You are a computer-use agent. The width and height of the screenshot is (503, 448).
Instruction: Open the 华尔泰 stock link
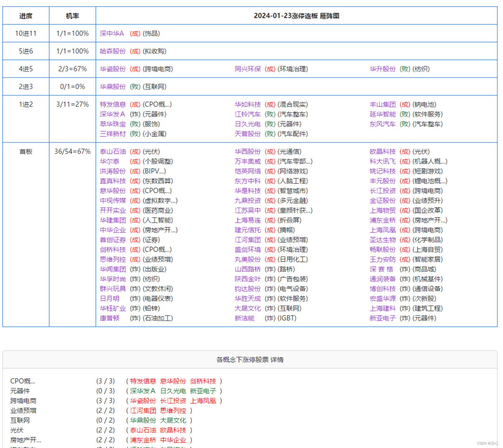pos(109,161)
